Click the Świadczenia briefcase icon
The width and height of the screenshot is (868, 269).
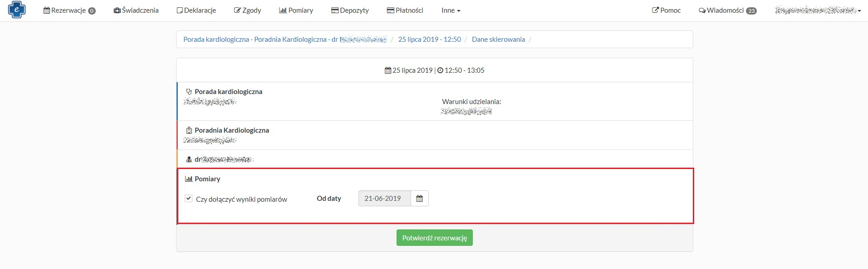117,10
